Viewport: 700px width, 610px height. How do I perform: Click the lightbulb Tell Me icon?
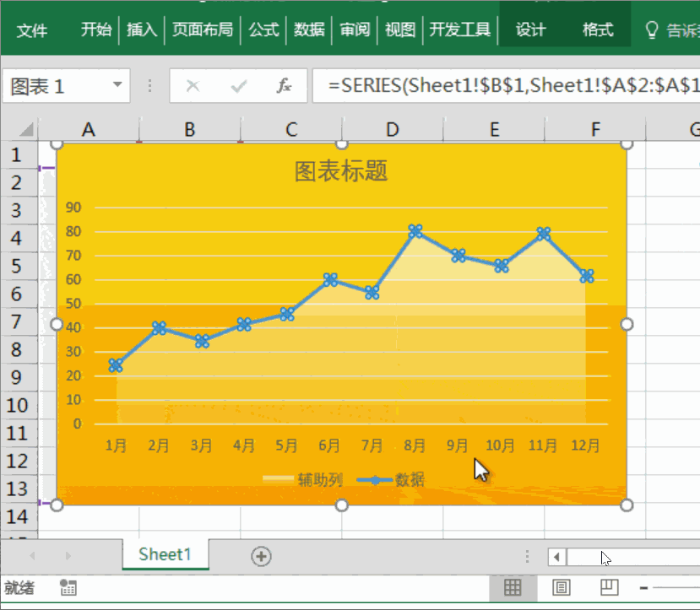[x=652, y=30]
